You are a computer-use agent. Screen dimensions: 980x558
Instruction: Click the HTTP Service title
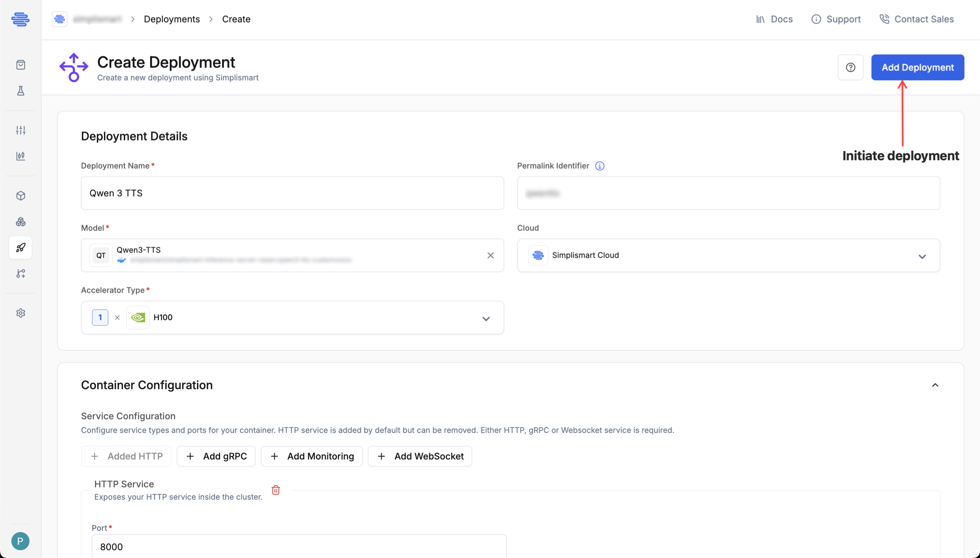pos(124,484)
